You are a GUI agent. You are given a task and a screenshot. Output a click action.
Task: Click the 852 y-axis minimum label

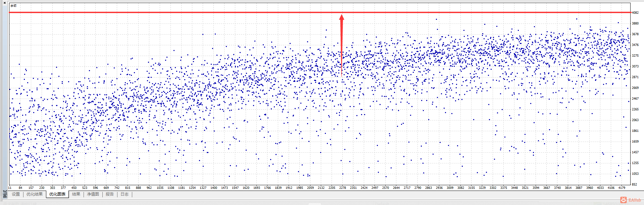point(634,185)
